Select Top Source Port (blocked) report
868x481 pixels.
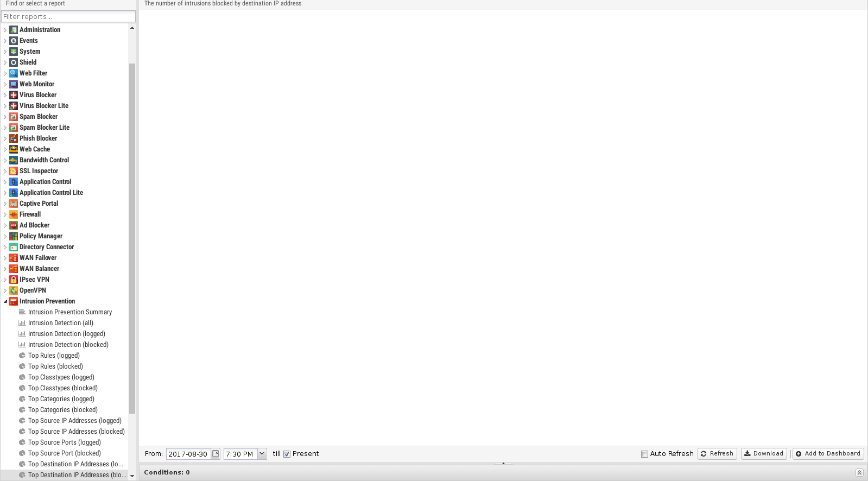tap(65, 453)
